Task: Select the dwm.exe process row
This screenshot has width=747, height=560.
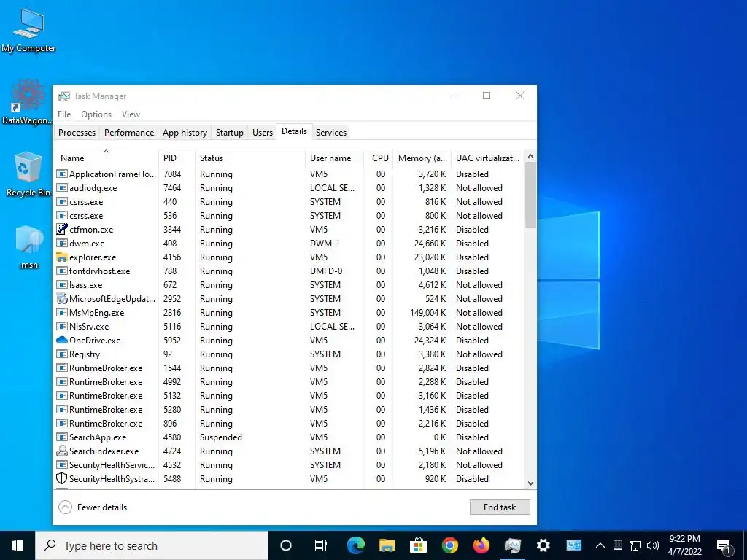Action: pos(289,243)
